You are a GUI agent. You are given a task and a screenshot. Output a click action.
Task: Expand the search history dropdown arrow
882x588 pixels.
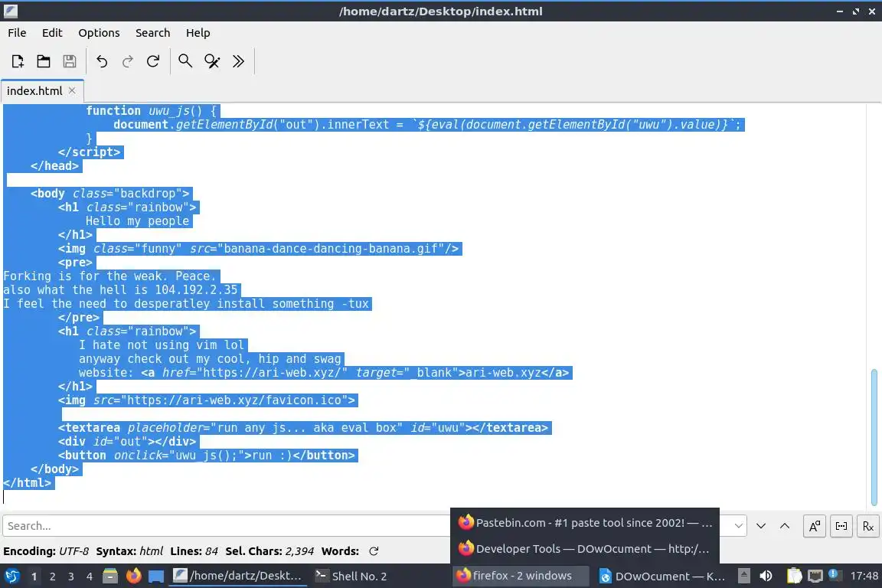[738, 525]
